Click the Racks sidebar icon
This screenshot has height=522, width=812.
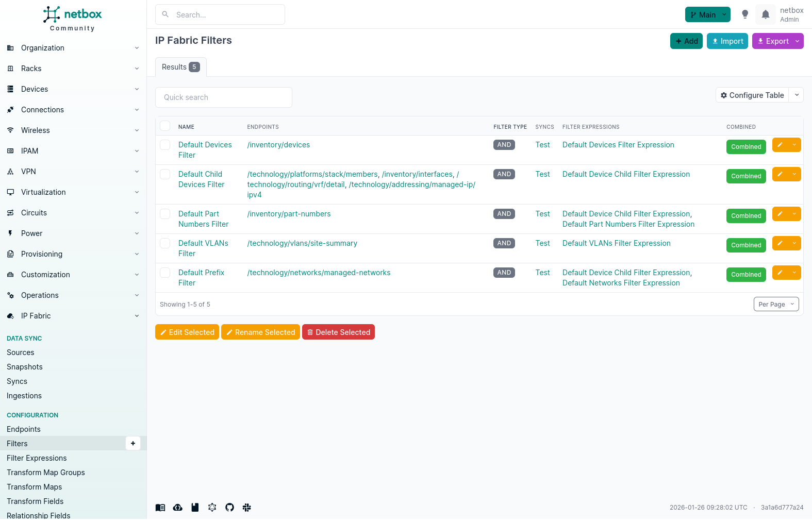click(x=10, y=69)
